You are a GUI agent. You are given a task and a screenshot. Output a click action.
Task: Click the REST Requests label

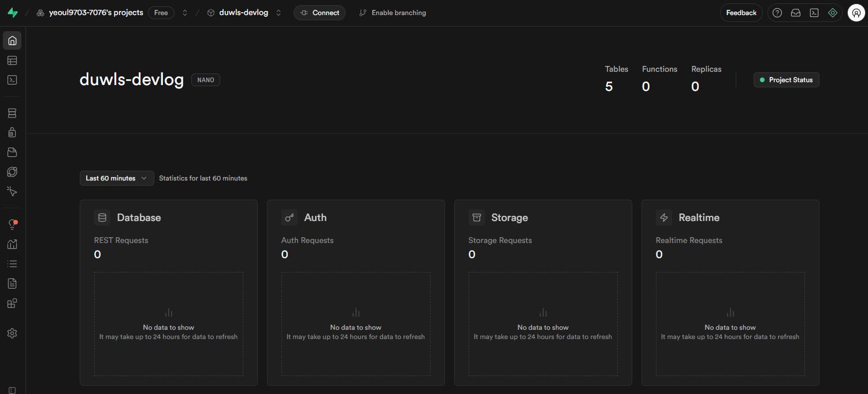point(121,240)
